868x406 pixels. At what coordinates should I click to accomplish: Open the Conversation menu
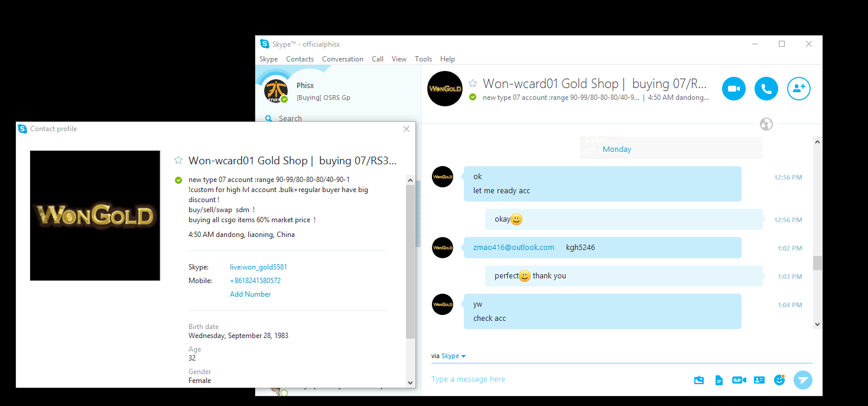coord(343,59)
